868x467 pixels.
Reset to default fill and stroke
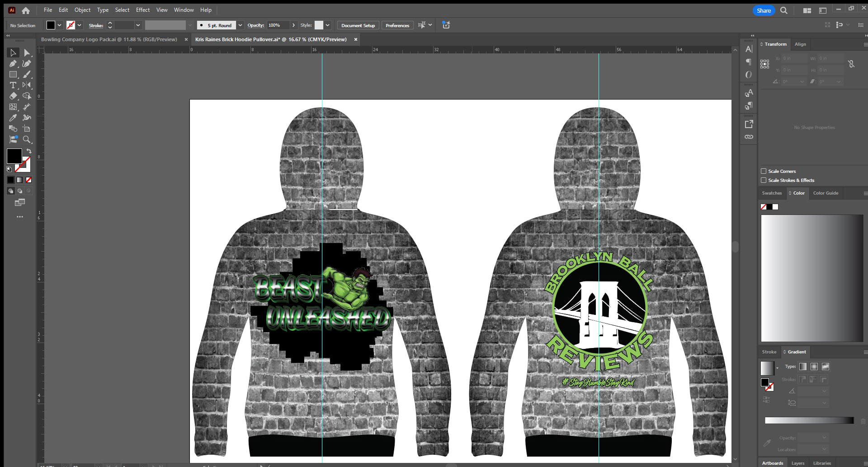click(x=9, y=169)
